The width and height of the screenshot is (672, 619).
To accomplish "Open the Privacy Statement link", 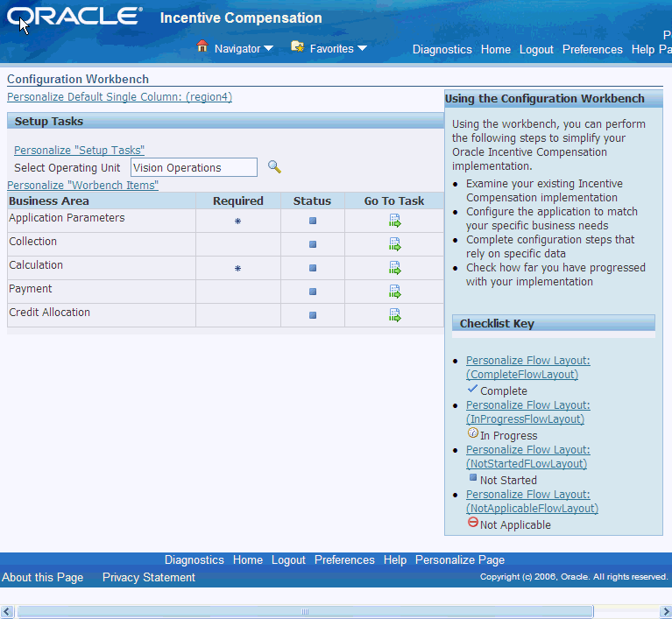I will tap(149, 578).
